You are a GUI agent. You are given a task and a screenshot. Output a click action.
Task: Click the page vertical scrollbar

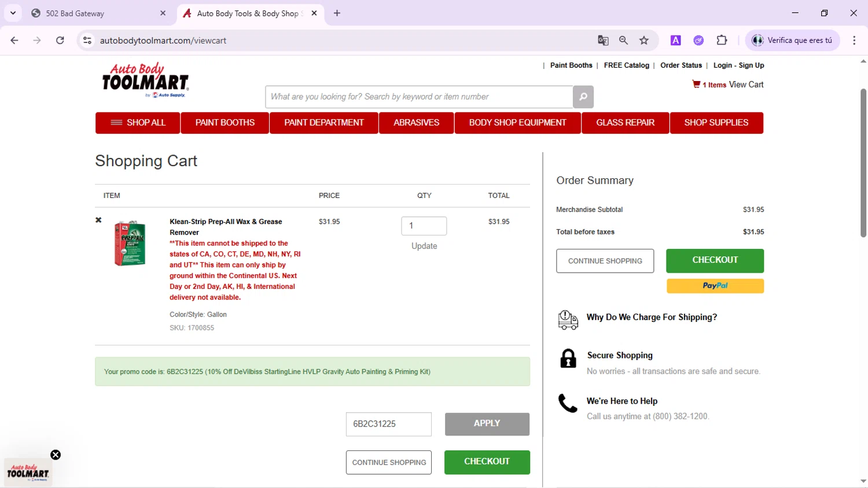pos(863,163)
